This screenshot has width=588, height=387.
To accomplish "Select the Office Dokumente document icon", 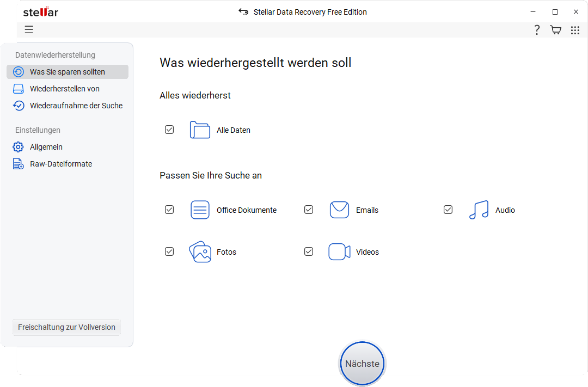I will 200,210.
